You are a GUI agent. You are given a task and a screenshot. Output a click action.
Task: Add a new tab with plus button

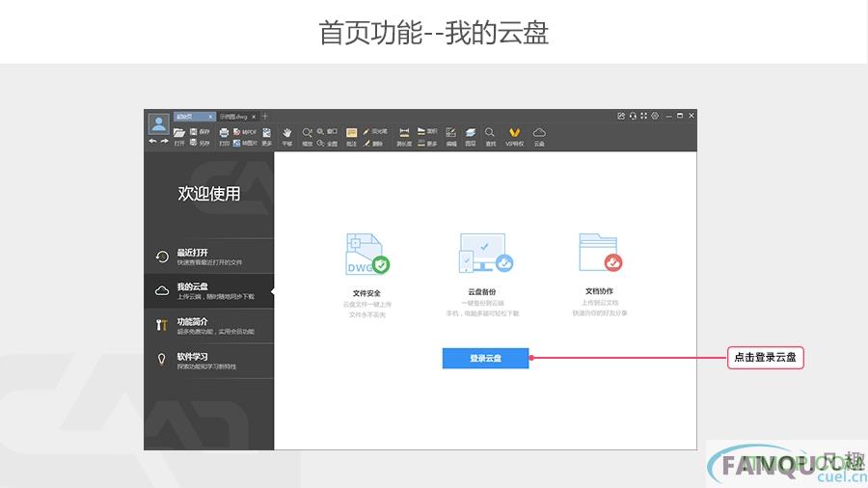(x=265, y=116)
